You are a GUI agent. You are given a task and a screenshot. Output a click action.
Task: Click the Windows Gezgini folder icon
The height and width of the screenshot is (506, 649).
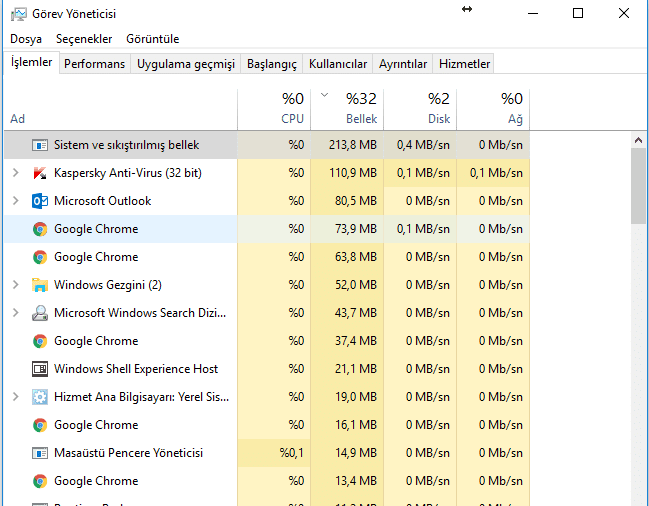pyautogui.click(x=40, y=285)
